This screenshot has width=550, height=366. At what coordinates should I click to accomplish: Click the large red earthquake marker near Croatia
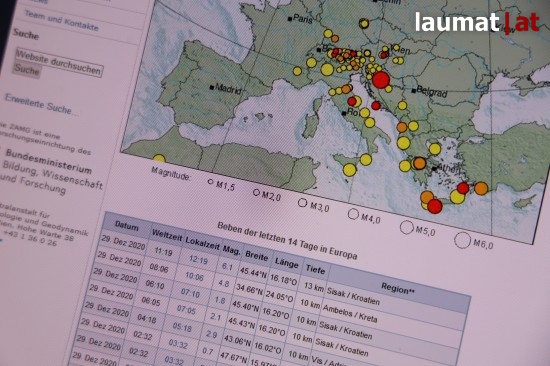click(381, 80)
